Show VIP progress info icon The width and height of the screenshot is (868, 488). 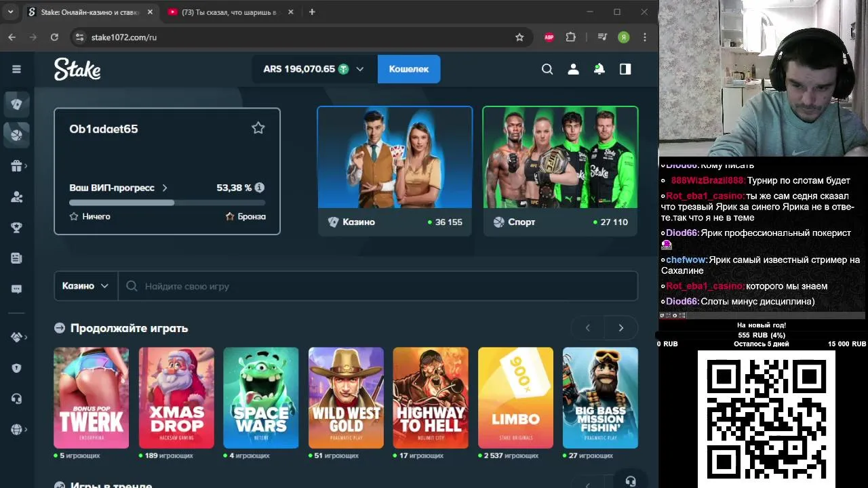(259, 188)
